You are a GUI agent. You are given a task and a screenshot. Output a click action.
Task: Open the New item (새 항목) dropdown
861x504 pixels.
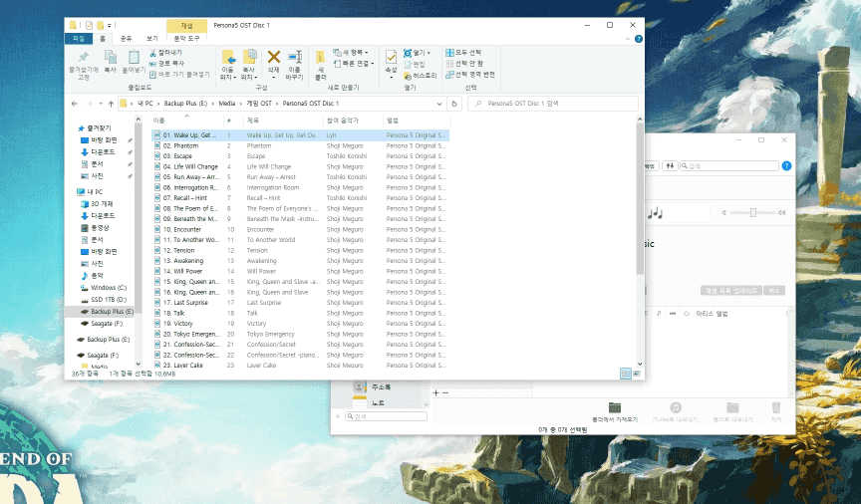(x=351, y=52)
